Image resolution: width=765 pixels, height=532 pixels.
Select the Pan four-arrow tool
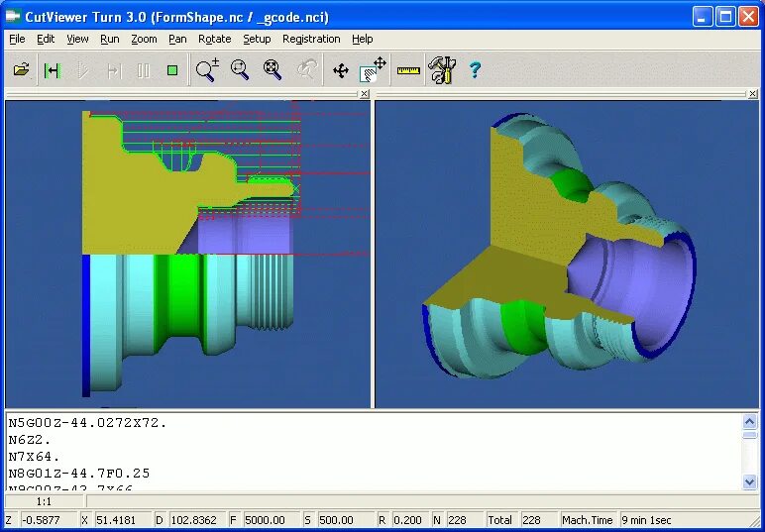tap(341, 70)
